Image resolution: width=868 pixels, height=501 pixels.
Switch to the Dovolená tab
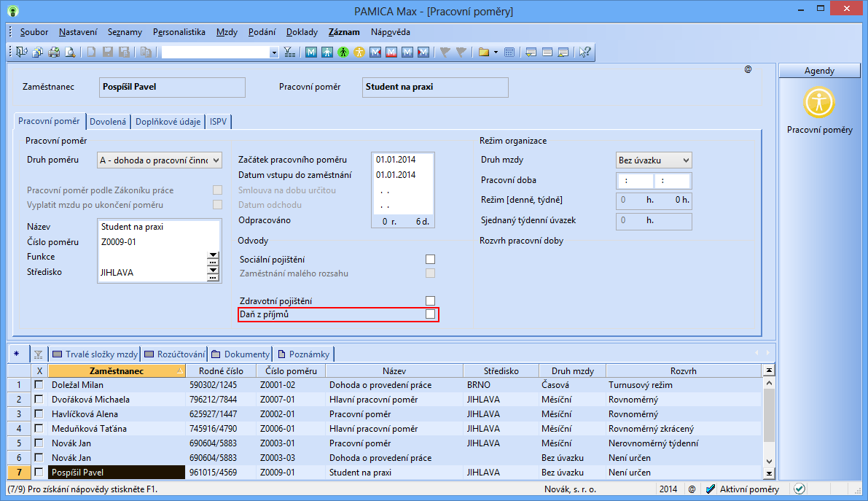(108, 121)
